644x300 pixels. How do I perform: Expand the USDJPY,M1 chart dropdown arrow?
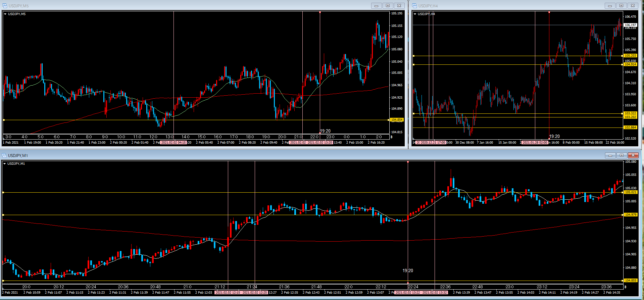5,164
